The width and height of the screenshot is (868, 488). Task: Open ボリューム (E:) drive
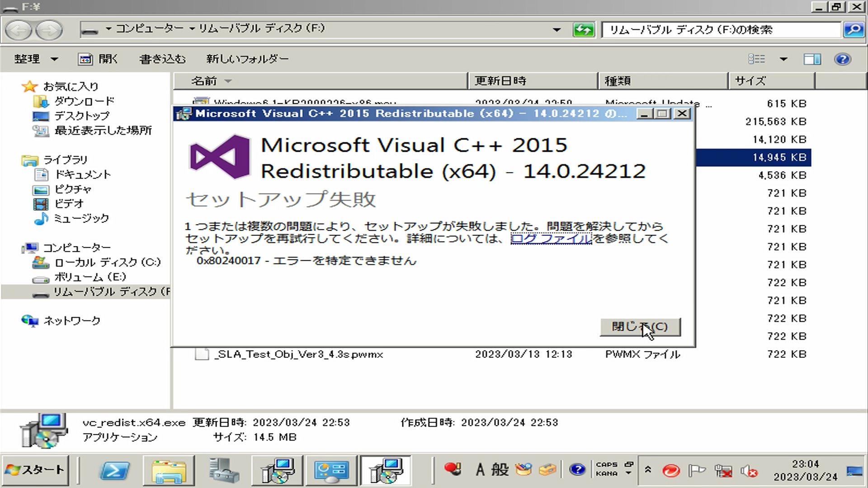point(90,277)
